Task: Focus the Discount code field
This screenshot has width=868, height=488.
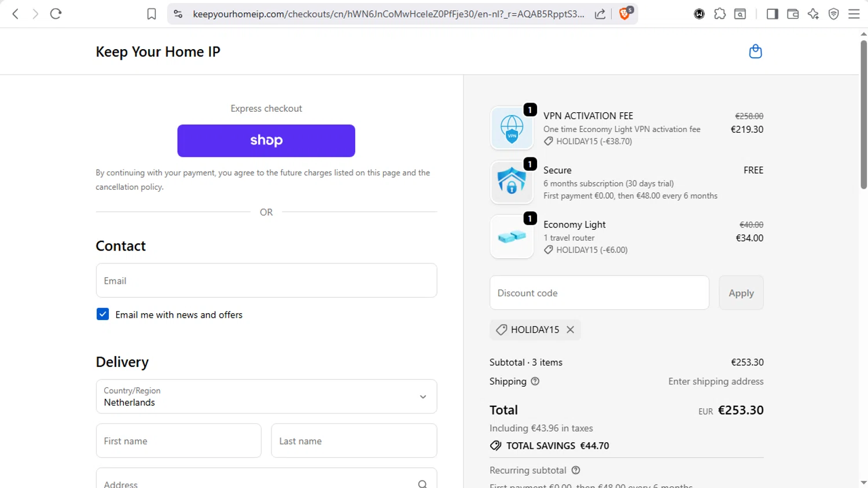Action: tap(599, 293)
